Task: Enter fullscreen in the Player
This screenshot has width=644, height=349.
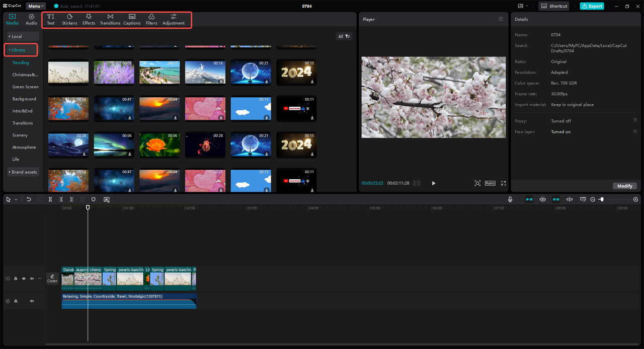Action: (503, 183)
